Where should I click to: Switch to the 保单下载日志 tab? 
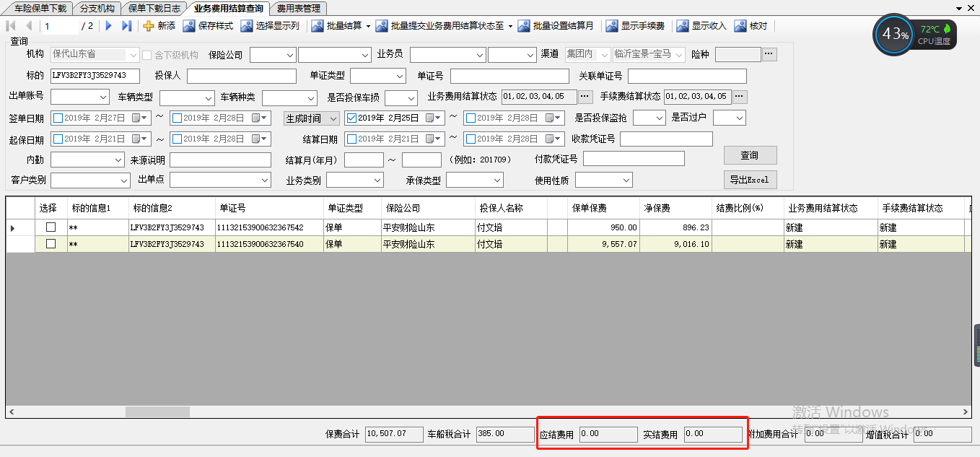pyautogui.click(x=154, y=9)
